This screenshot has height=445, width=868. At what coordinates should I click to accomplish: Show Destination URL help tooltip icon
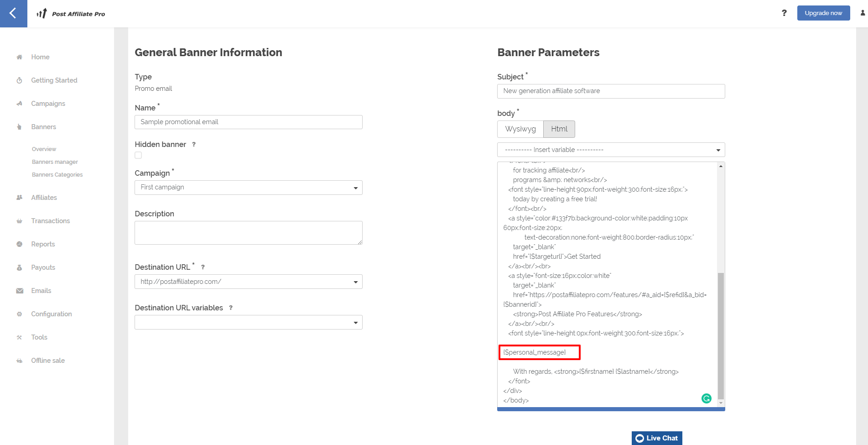[203, 267]
